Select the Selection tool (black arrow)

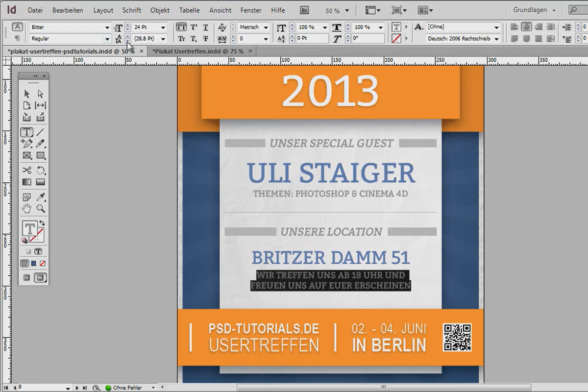coord(27,94)
